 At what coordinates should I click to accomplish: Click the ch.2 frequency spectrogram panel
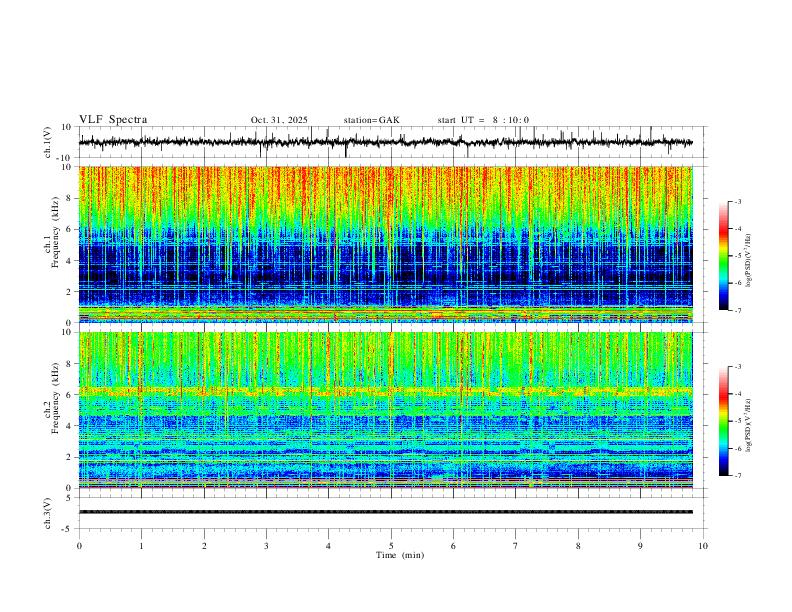[x=385, y=410]
